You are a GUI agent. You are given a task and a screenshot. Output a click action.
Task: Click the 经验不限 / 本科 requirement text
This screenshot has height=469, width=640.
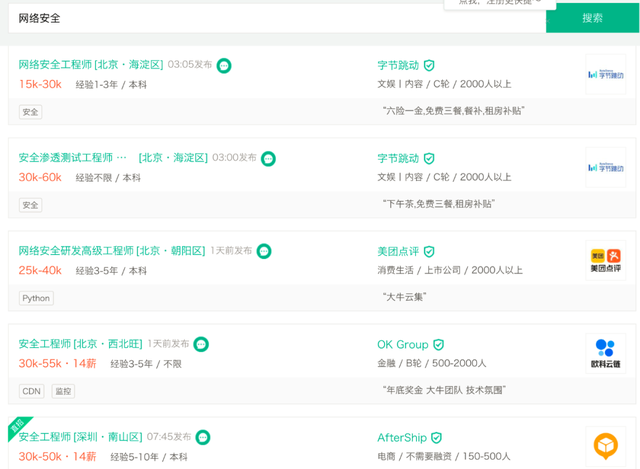pyautogui.click(x=108, y=178)
